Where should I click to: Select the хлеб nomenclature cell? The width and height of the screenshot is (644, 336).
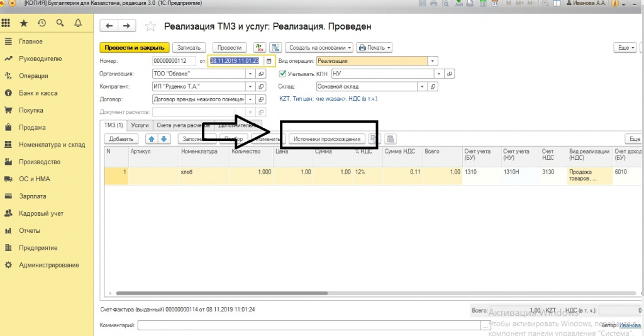point(204,176)
